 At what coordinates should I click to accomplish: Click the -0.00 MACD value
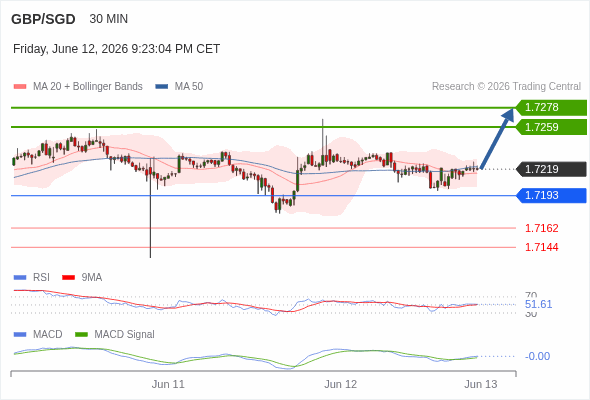tap(537, 356)
